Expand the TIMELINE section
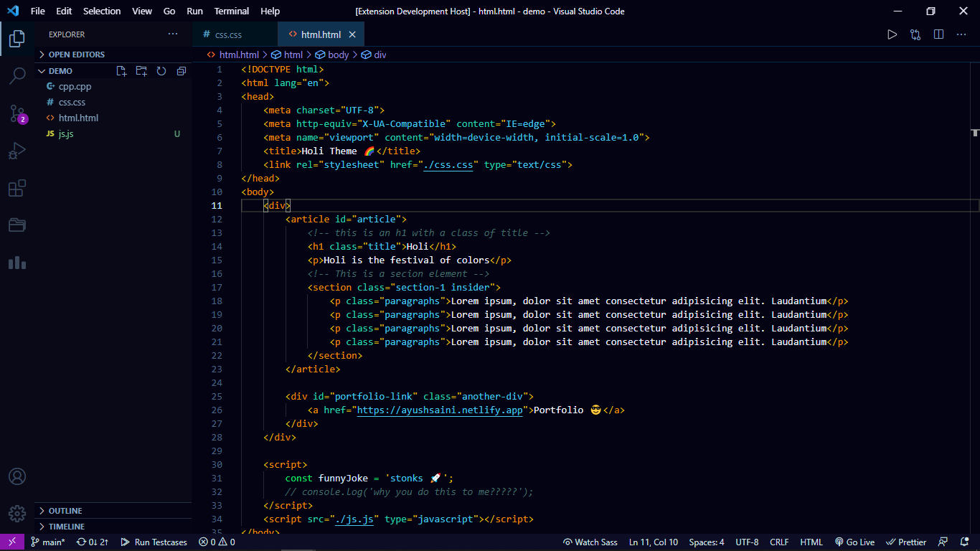Image resolution: width=980 pixels, height=551 pixels. (113, 527)
